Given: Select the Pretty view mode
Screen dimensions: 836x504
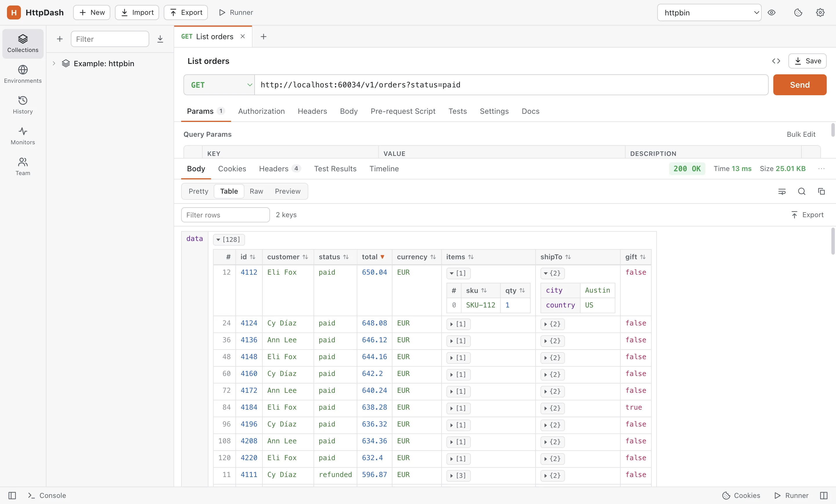Looking at the screenshot, I should click(x=199, y=191).
